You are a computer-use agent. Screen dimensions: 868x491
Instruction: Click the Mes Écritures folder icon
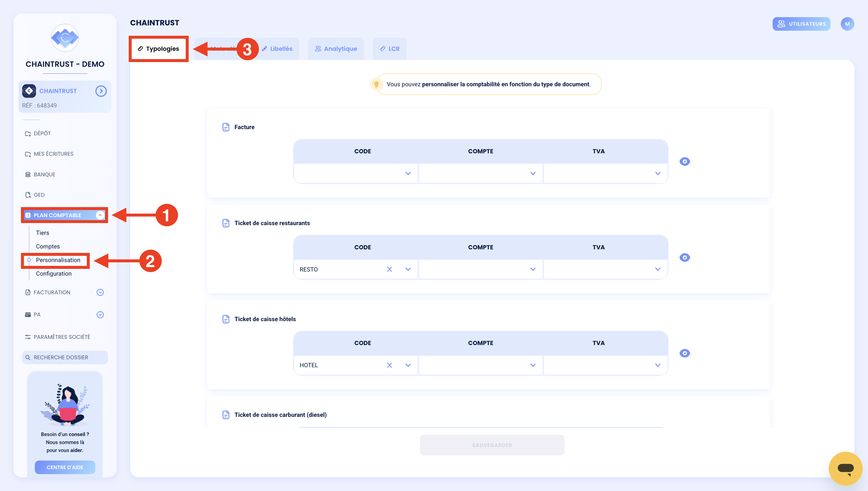(28, 154)
